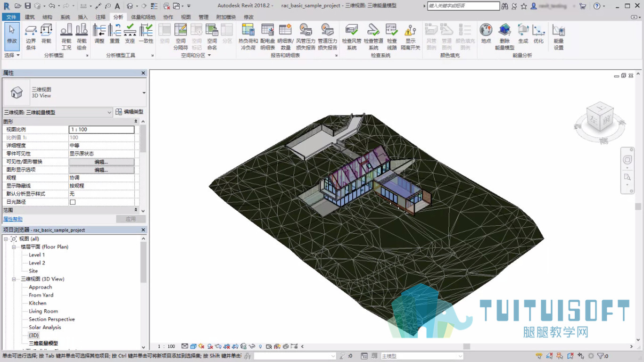
Task: Open the 能量设置 energy settings
Action: pyautogui.click(x=559, y=37)
